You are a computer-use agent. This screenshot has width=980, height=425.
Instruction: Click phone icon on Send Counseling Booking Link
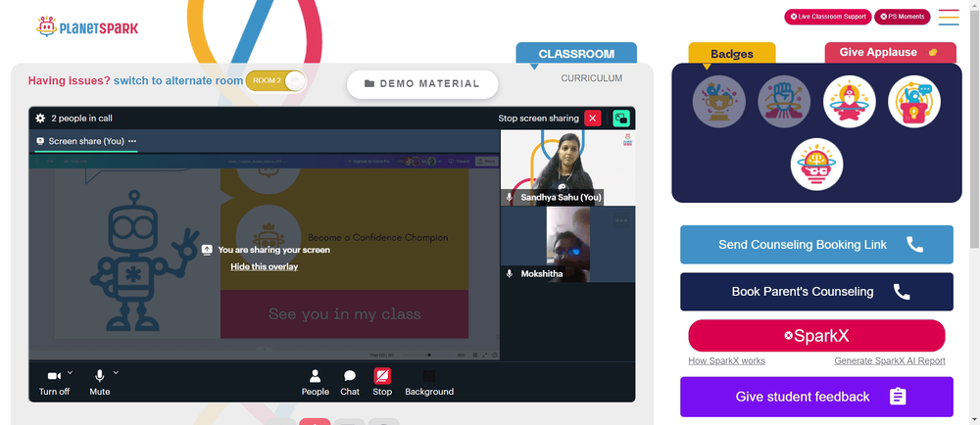[x=915, y=245]
